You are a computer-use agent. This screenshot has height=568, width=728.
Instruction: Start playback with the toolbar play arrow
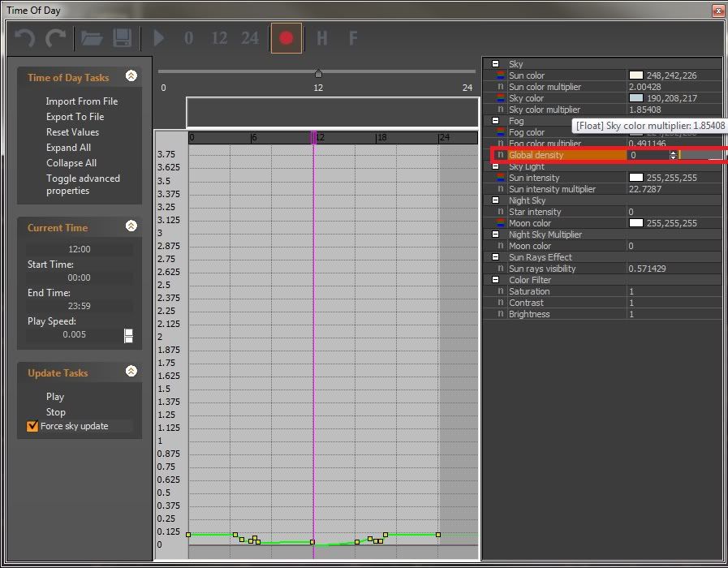click(x=159, y=38)
